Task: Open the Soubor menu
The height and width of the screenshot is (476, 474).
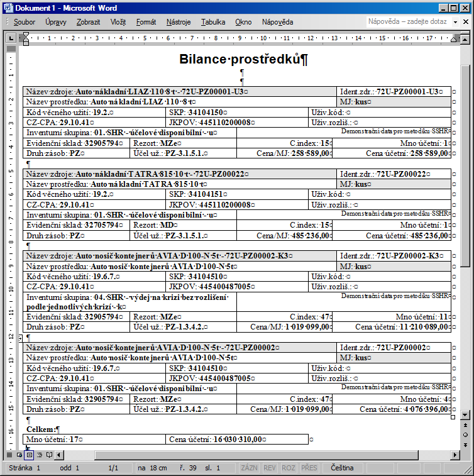Action: click(x=25, y=22)
